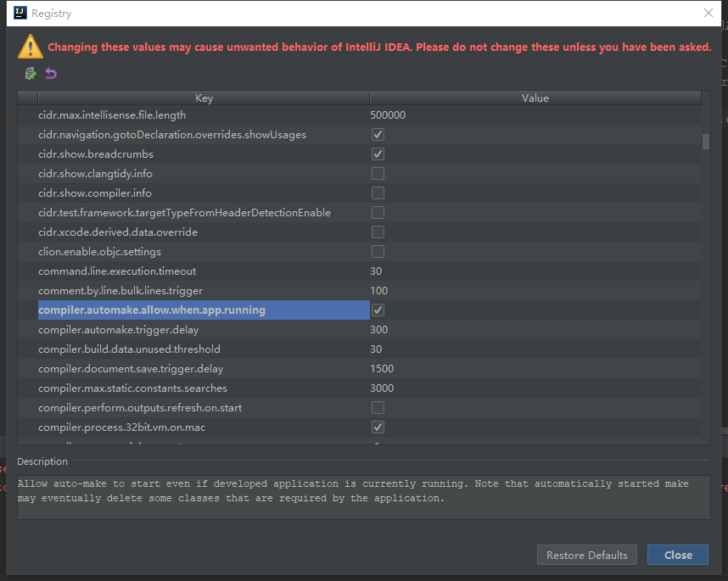This screenshot has width=728, height=581.
Task: Select the compiler.document.save.trigger.delay key
Action: tap(131, 368)
